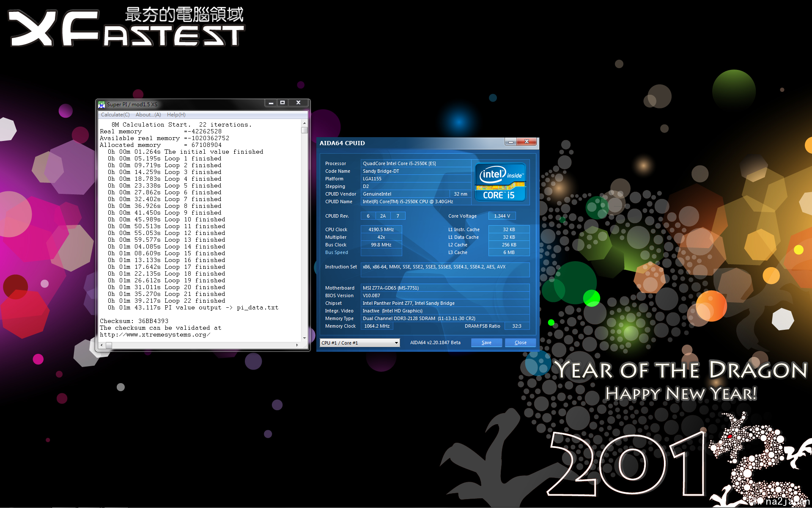The width and height of the screenshot is (812, 508).
Task: Minimize the AIDA64 CPUID window
Action: 510,142
